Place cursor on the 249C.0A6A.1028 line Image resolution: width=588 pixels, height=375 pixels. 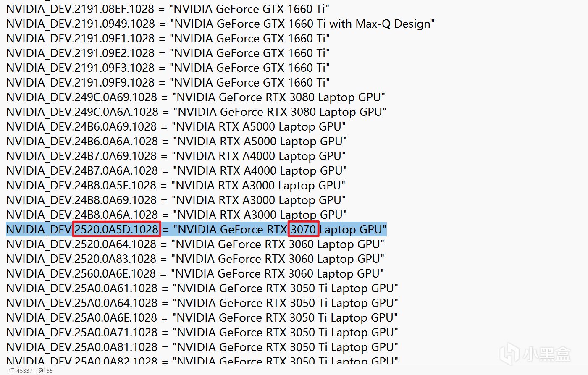pos(196,112)
